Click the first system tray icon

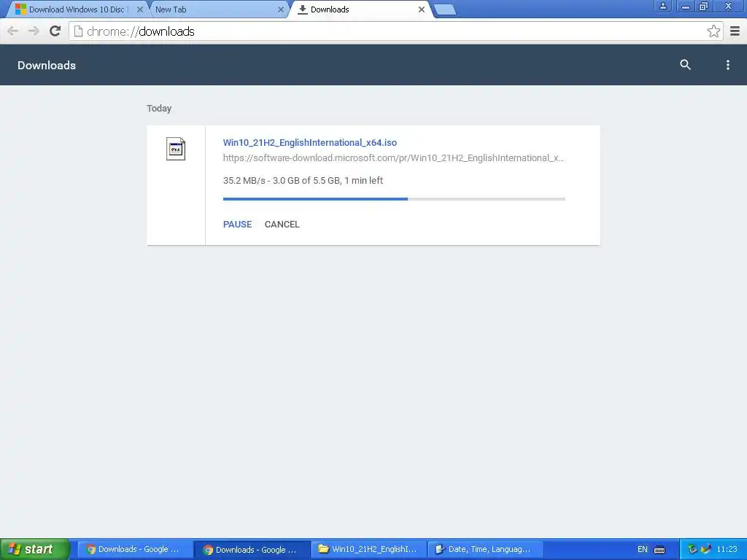(692, 549)
